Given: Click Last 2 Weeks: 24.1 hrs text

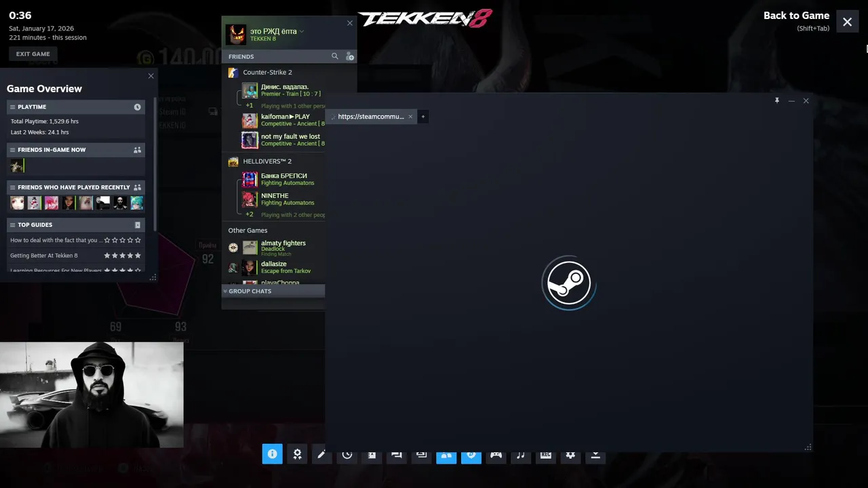Looking at the screenshot, I should pos(39,132).
